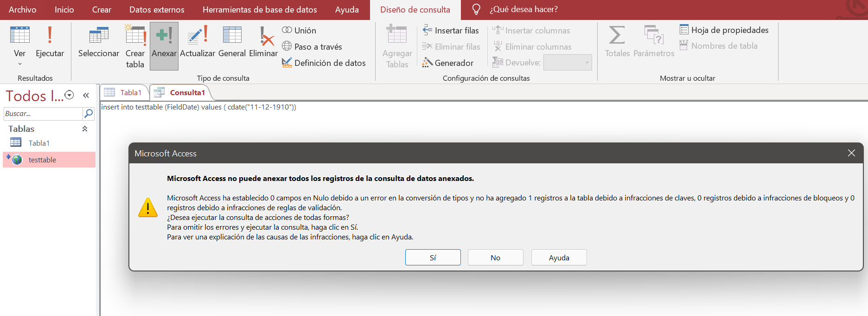868x316 pixels.
Task: Click Sí to run the query anyway
Action: pyautogui.click(x=433, y=258)
